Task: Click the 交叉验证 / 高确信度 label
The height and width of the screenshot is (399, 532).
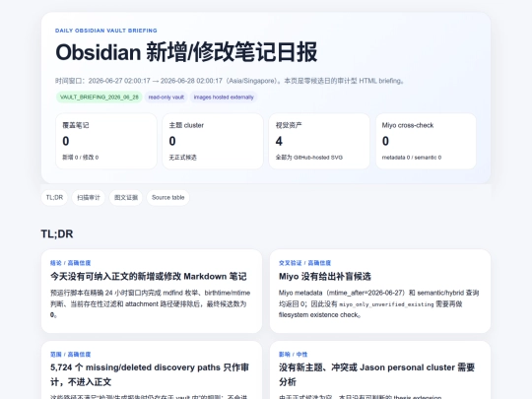Action: pos(305,263)
